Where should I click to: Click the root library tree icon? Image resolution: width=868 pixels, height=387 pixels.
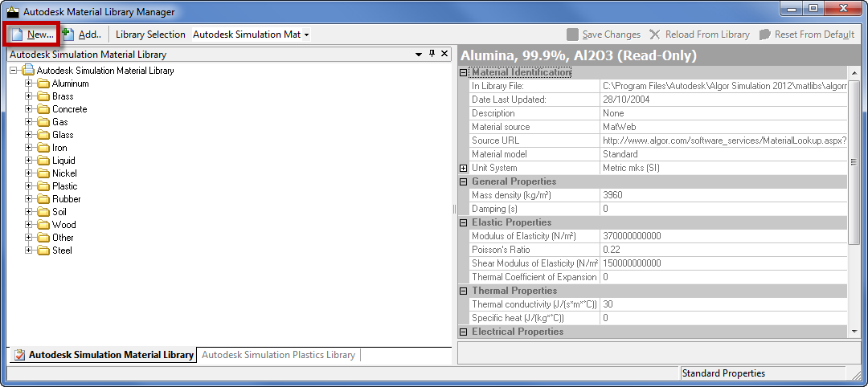coord(27,70)
